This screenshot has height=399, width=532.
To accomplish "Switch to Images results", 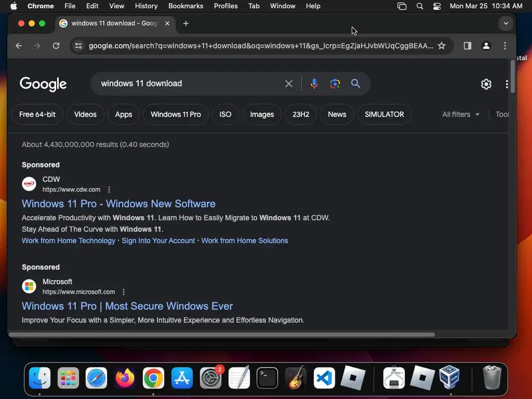I will click(262, 114).
